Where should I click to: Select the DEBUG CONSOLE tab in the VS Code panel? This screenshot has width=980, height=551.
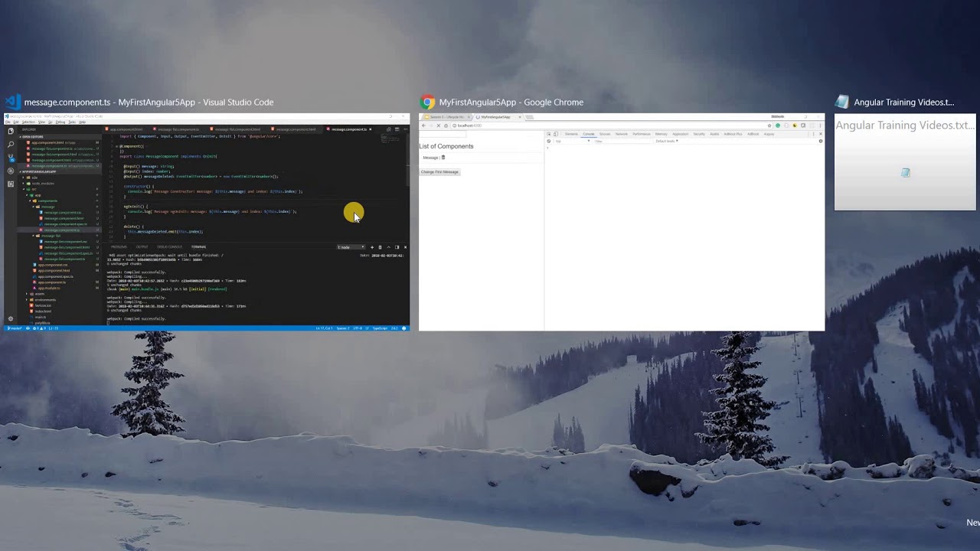pyautogui.click(x=169, y=246)
